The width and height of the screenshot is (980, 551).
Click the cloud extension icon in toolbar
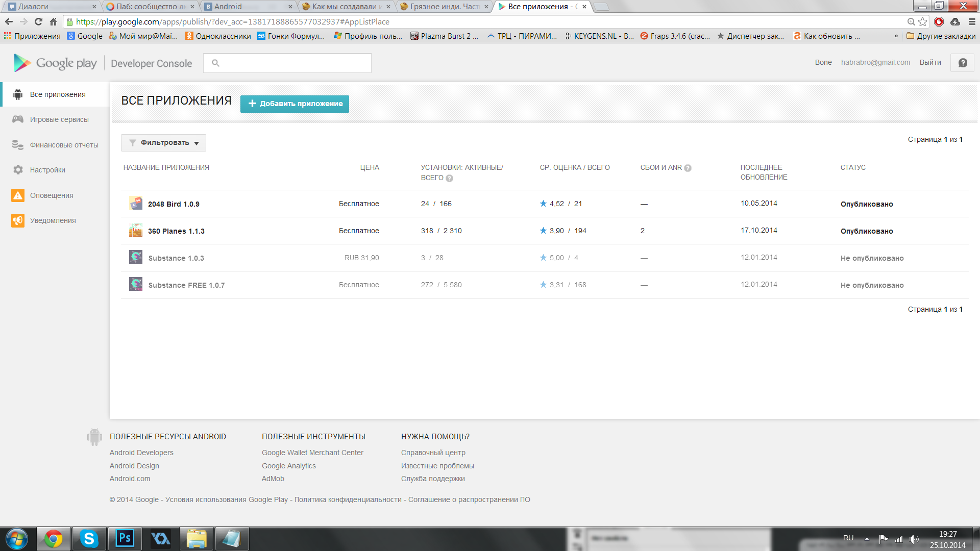tap(955, 21)
